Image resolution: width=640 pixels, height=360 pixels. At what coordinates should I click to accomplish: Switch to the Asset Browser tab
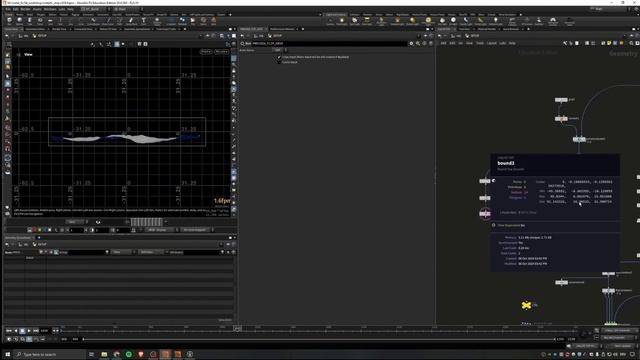[x=511, y=29]
